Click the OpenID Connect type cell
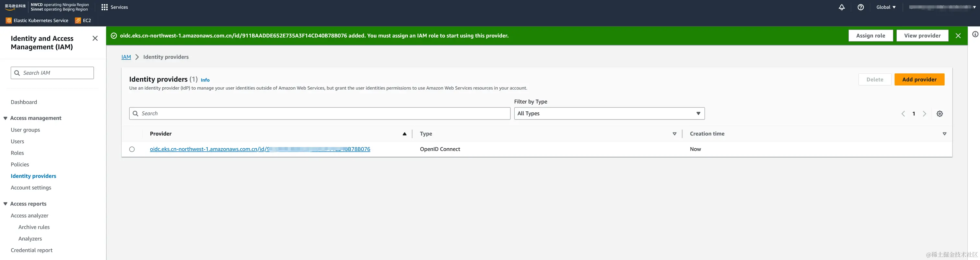This screenshot has height=260, width=980. 440,149
